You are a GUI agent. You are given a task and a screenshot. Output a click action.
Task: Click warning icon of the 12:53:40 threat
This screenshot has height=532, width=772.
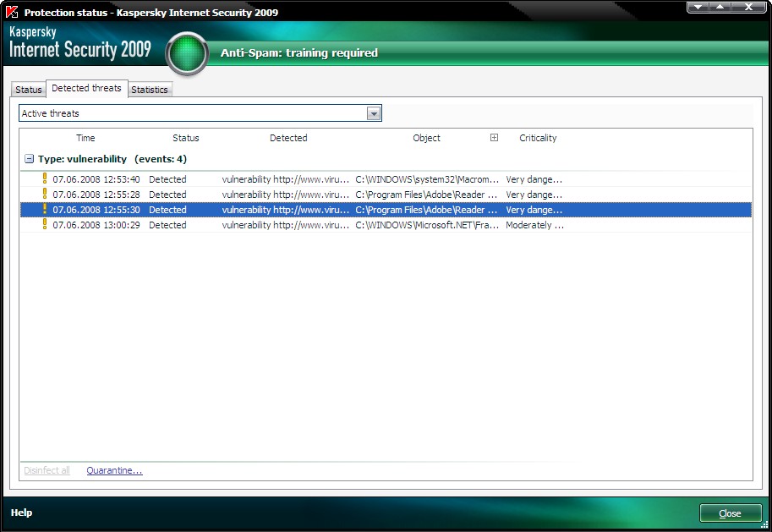(45, 178)
